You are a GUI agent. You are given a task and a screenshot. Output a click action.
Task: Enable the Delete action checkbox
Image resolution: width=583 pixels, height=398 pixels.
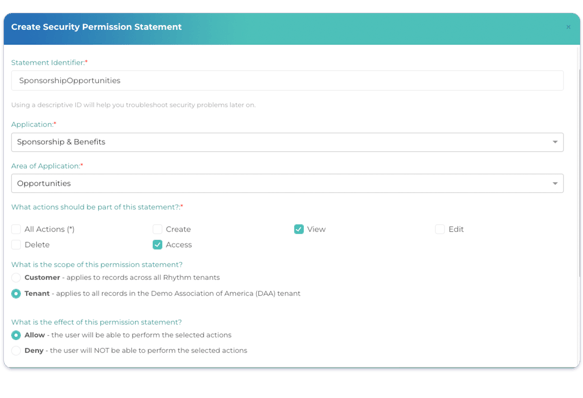16,245
